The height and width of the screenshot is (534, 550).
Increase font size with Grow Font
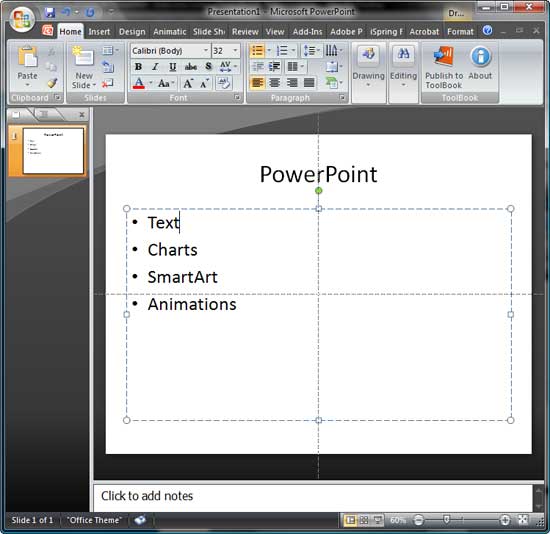point(188,84)
